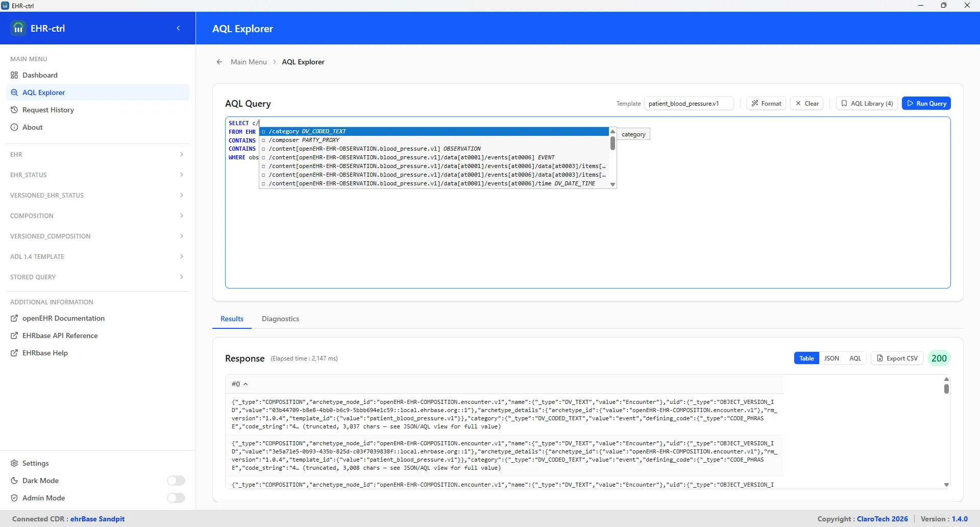Screen dimensions: 980x527
Task: Click Export CSV button
Action: (x=897, y=358)
